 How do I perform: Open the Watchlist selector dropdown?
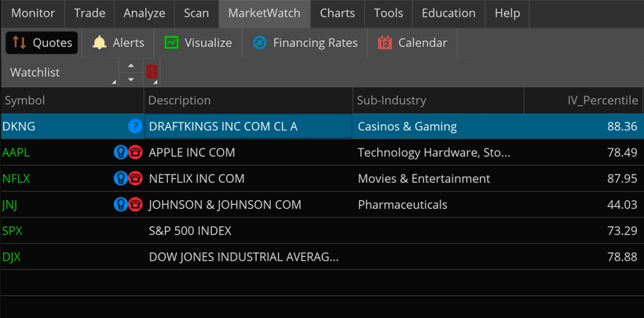point(60,72)
